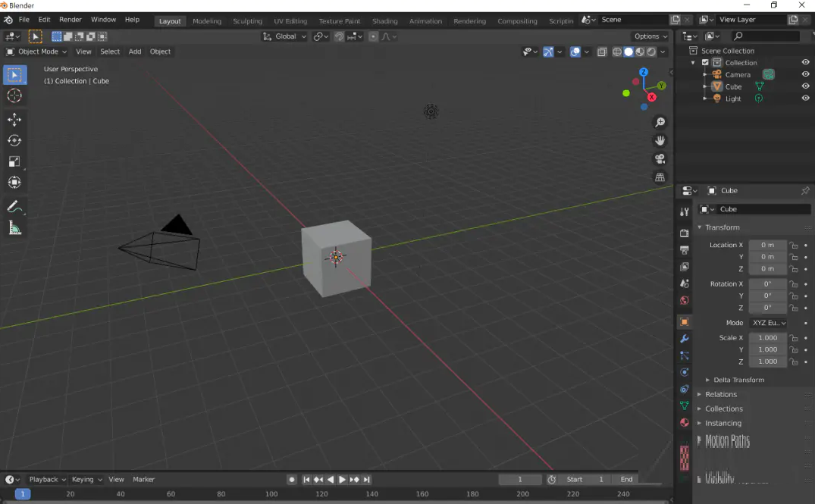Click the zoom view magnifier icon

pos(660,122)
